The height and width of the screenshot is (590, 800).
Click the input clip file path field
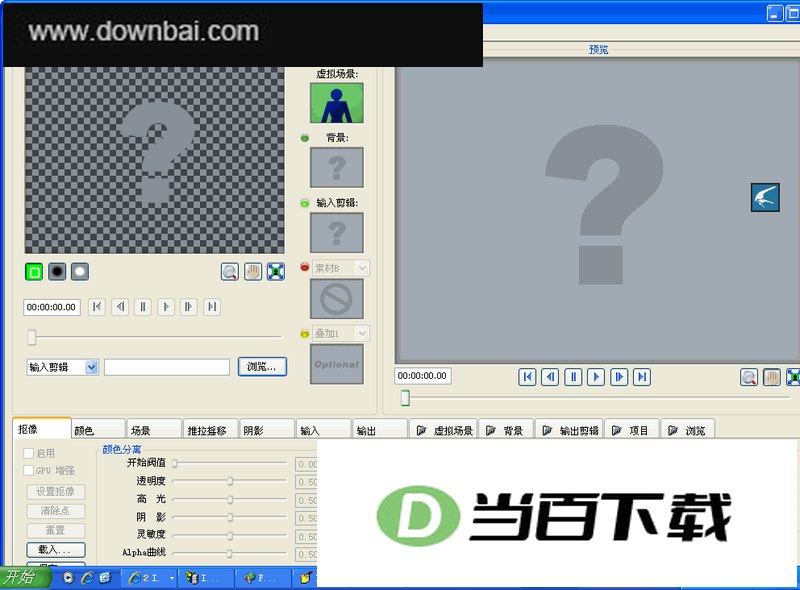click(167, 367)
